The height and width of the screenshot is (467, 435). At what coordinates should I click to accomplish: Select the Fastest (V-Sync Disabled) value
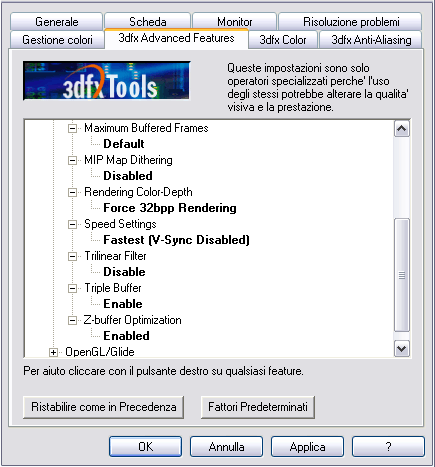click(176, 240)
